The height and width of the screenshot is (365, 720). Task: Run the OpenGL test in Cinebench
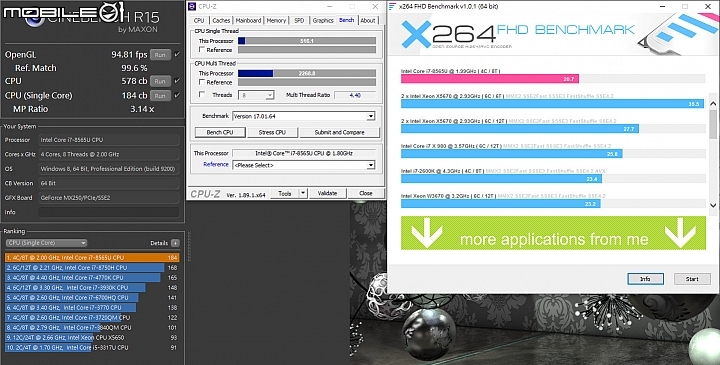(160, 55)
